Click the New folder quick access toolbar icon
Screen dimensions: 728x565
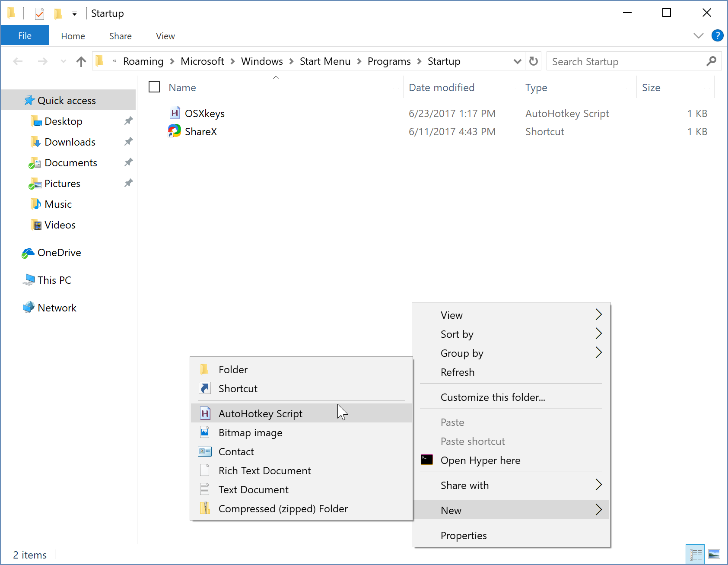click(x=57, y=13)
